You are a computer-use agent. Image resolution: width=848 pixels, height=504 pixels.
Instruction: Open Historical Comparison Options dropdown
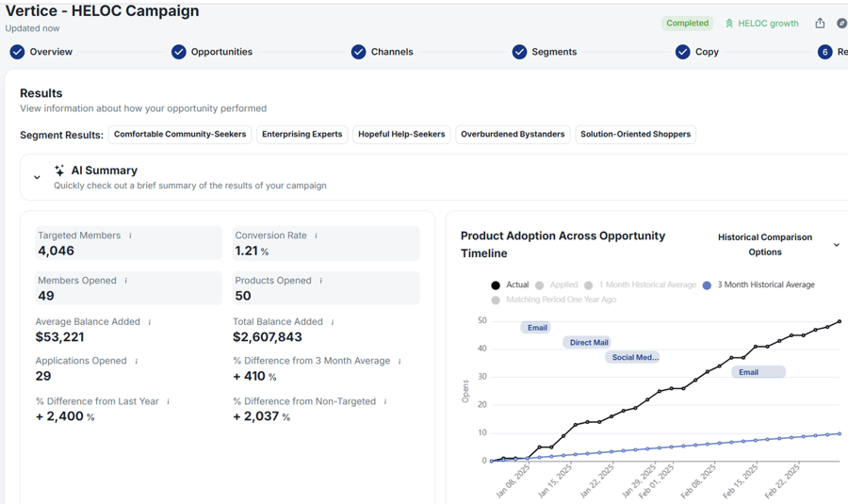click(x=835, y=245)
